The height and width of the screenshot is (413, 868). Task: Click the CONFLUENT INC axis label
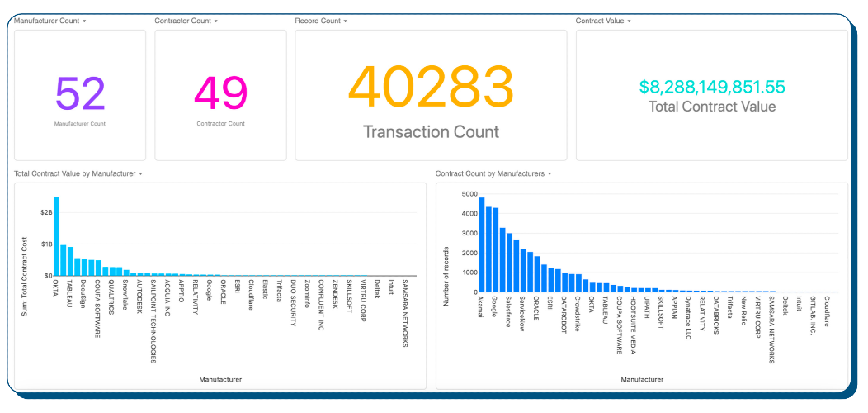coord(320,305)
